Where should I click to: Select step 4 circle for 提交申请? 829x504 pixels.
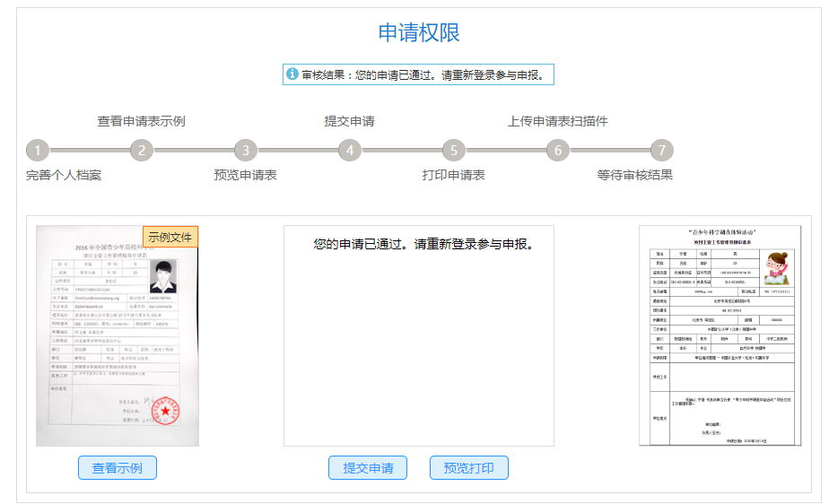point(350,151)
